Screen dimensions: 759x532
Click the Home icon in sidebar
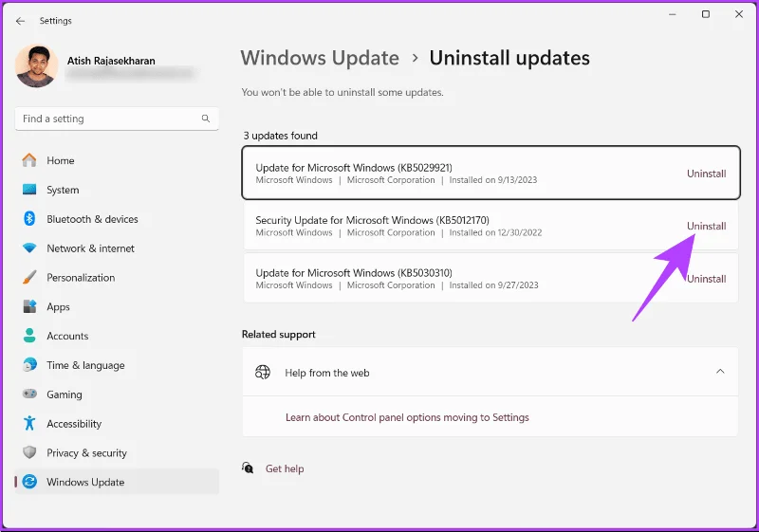click(29, 160)
